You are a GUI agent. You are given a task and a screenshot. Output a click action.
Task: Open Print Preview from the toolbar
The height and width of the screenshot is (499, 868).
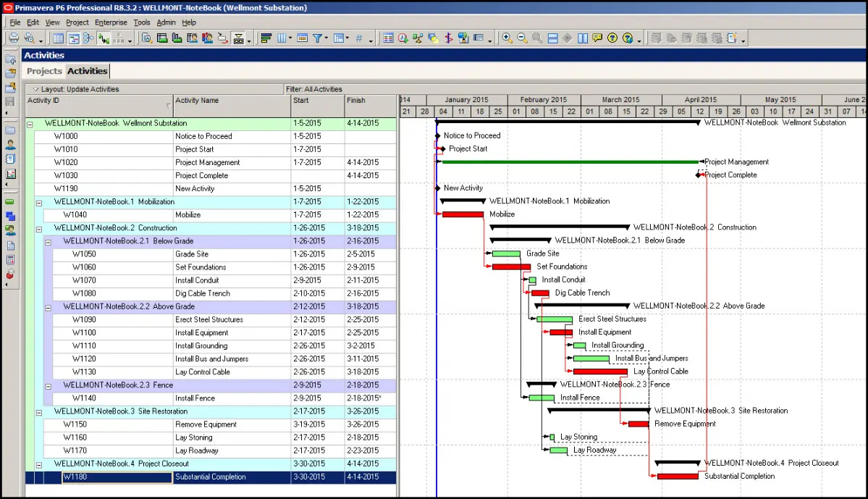[30, 38]
